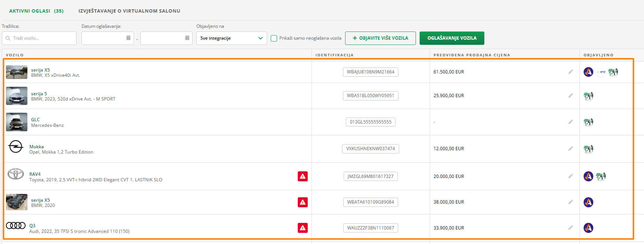
Task: Click purple A portal icon in WBATA610109G89084 row
Action: tap(588, 202)
